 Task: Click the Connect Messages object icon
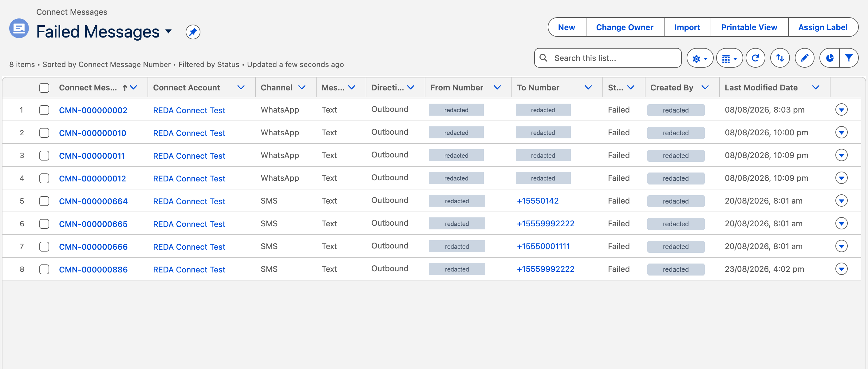click(x=19, y=28)
